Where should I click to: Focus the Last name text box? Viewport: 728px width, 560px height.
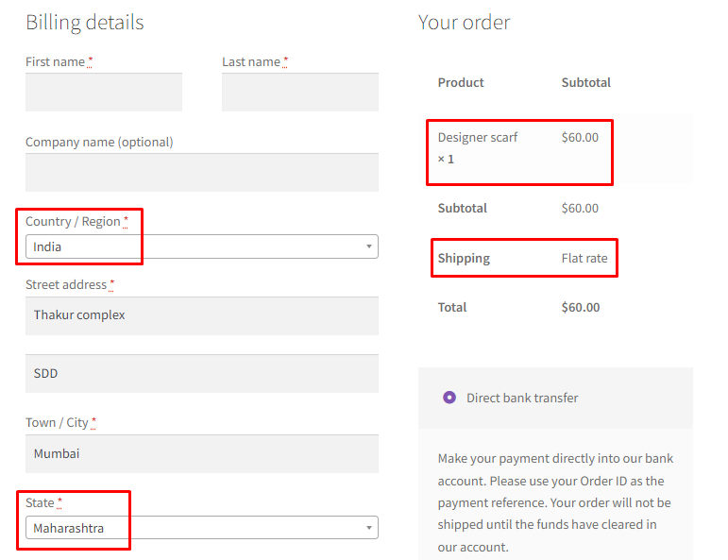[x=300, y=93]
